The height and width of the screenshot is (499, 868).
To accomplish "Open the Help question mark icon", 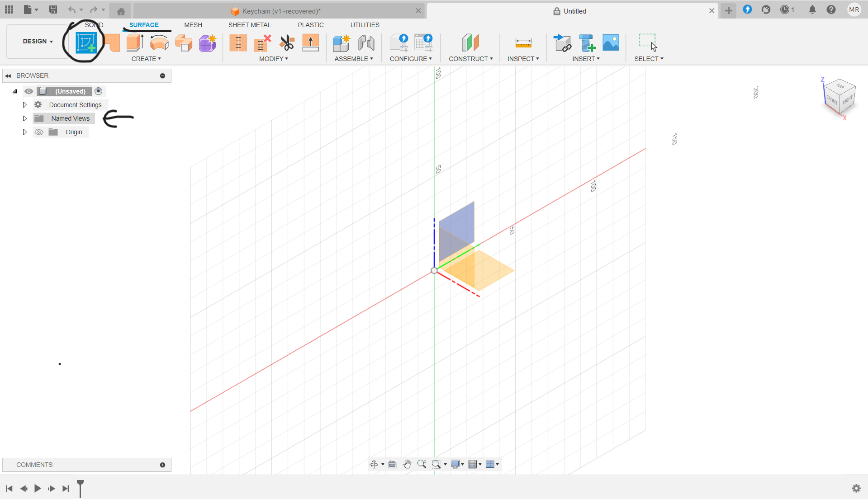I will point(831,9).
